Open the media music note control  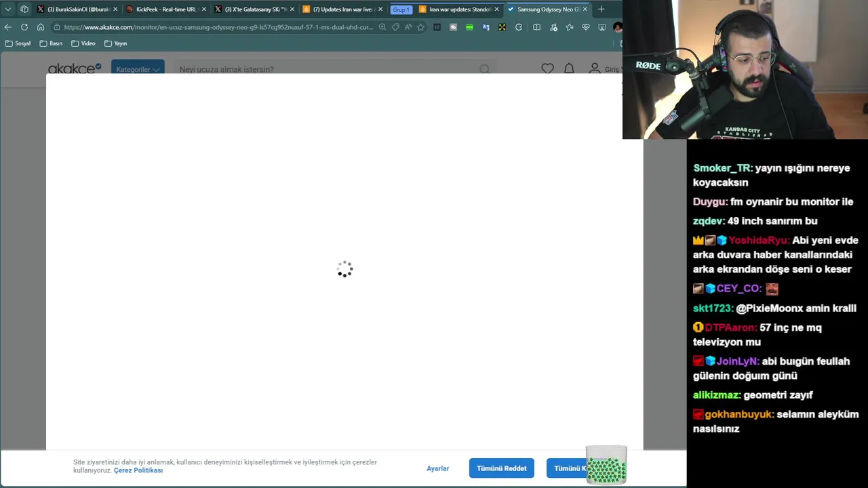click(x=553, y=27)
